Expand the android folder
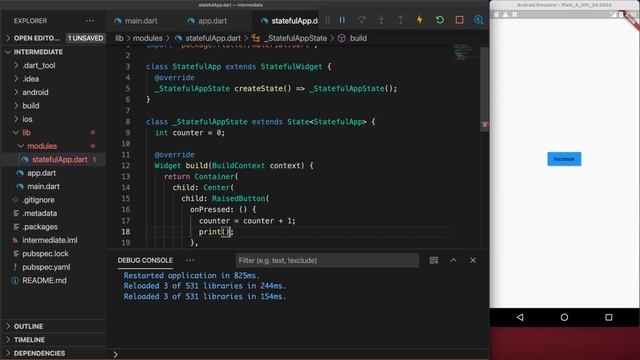640x360 pixels. [35, 92]
